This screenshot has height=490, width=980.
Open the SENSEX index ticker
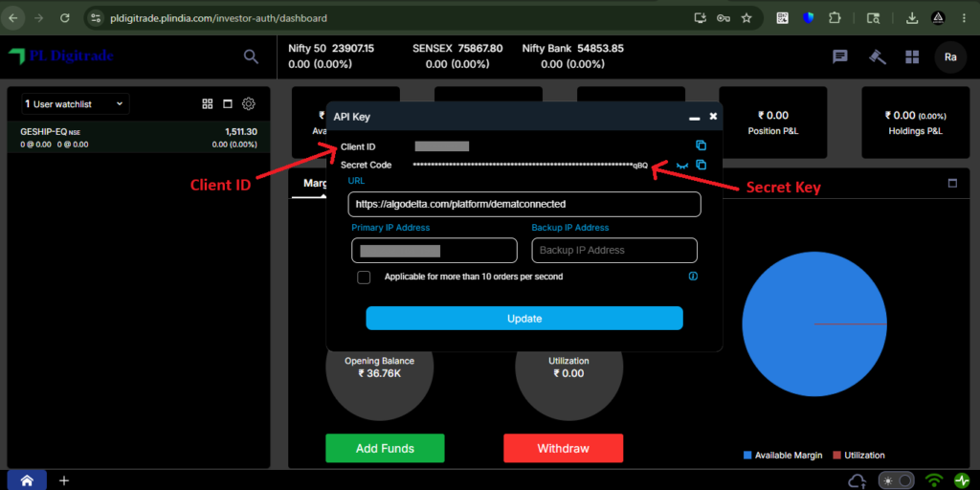[457, 56]
